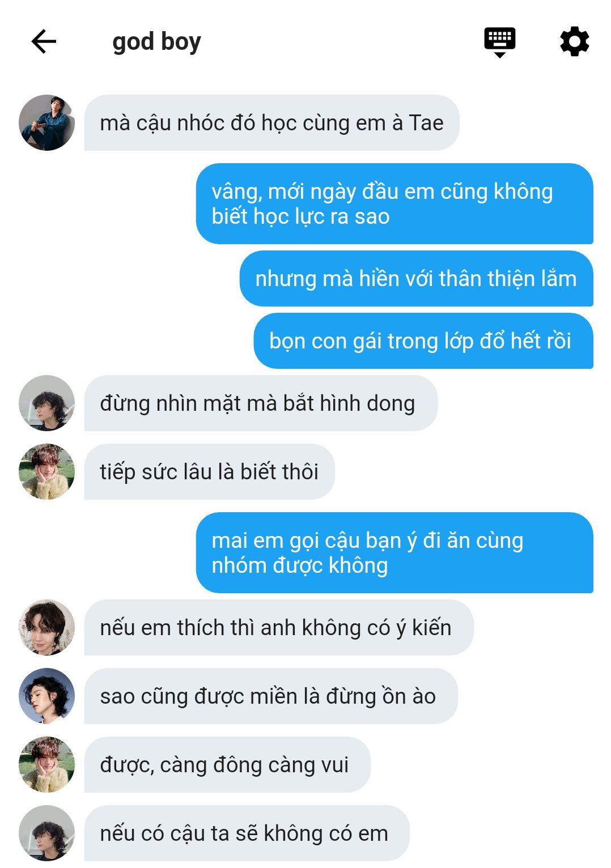Select message 'mà cậu nhóc đó học cùng em à Tae'
This screenshot has height=868, width=611.
271,122
